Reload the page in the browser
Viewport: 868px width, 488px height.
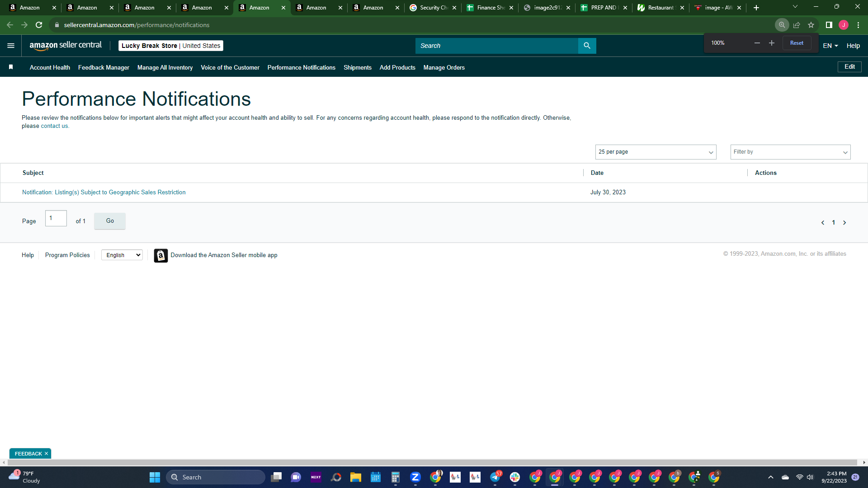tap(39, 25)
